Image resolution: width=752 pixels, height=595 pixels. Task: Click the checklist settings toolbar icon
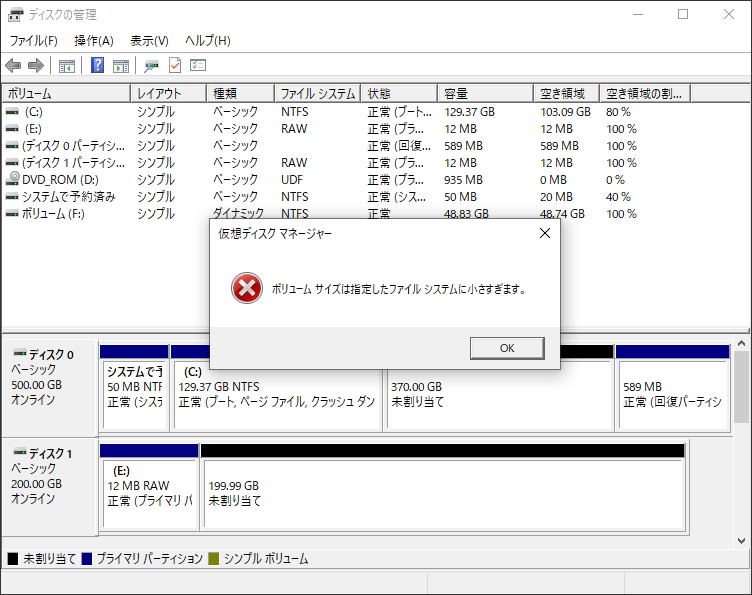coord(198,66)
